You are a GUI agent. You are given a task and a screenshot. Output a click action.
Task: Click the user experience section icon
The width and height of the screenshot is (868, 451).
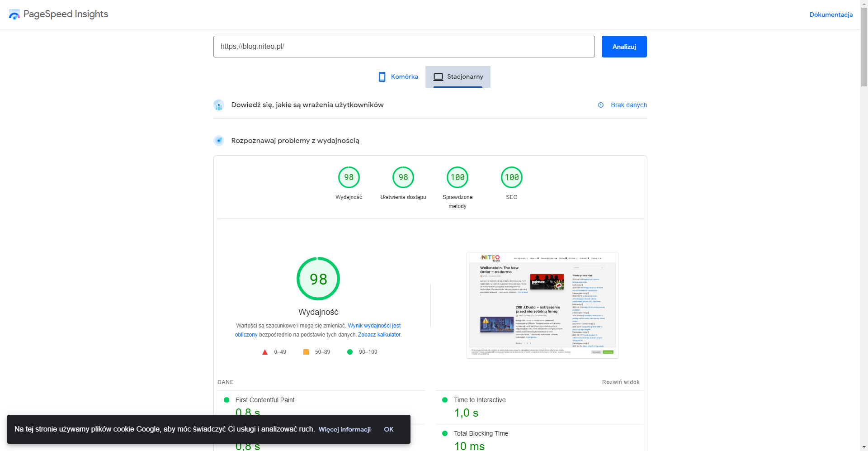pyautogui.click(x=219, y=105)
